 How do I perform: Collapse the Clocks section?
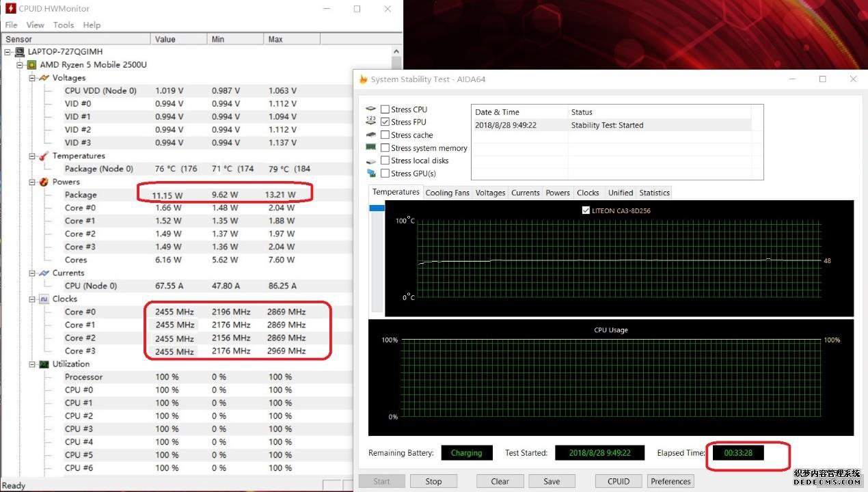click(32, 299)
